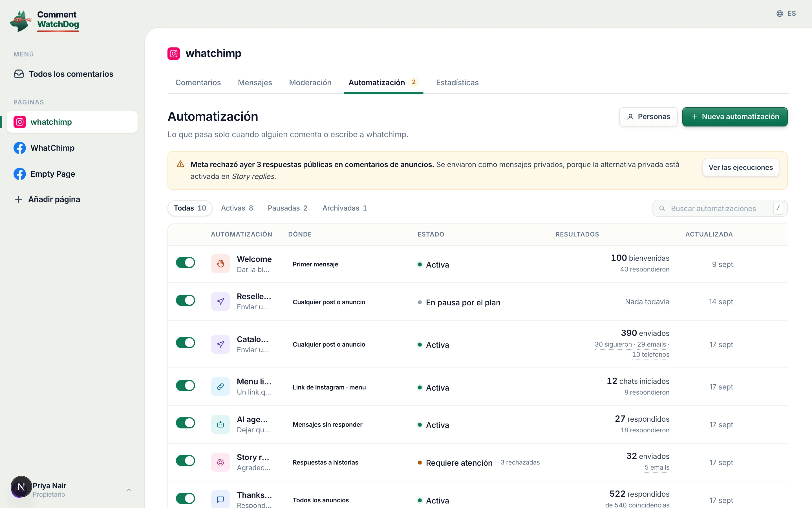Open the language globe icon
The width and height of the screenshot is (812, 508).
780,14
